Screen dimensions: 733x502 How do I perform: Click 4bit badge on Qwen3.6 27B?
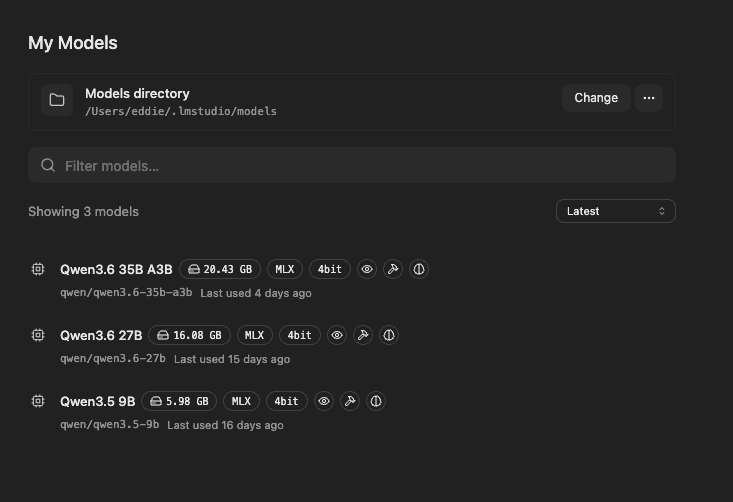pyautogui.click(x=300, y=335)
